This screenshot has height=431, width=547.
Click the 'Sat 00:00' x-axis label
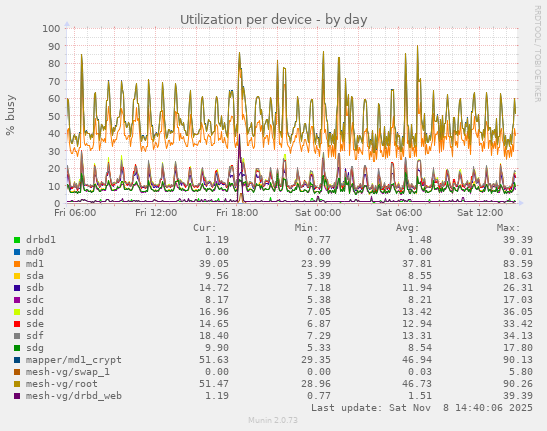coord(318,213)
